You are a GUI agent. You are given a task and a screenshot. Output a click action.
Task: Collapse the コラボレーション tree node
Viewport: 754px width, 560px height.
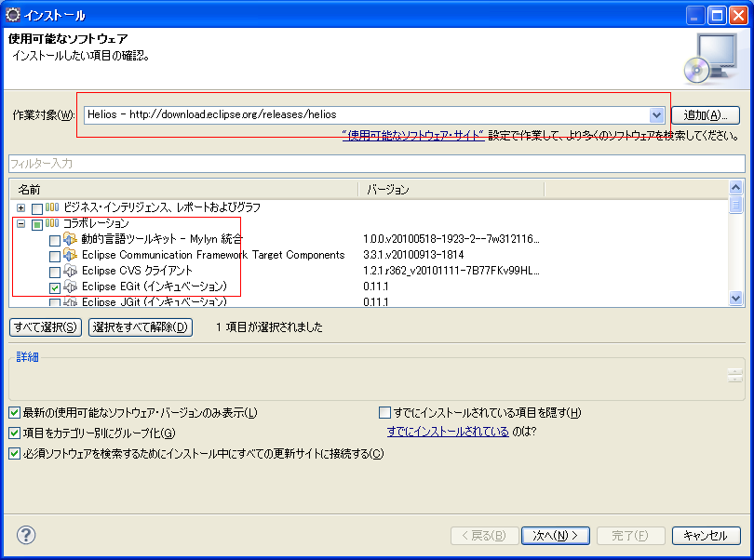click(20, 223)
